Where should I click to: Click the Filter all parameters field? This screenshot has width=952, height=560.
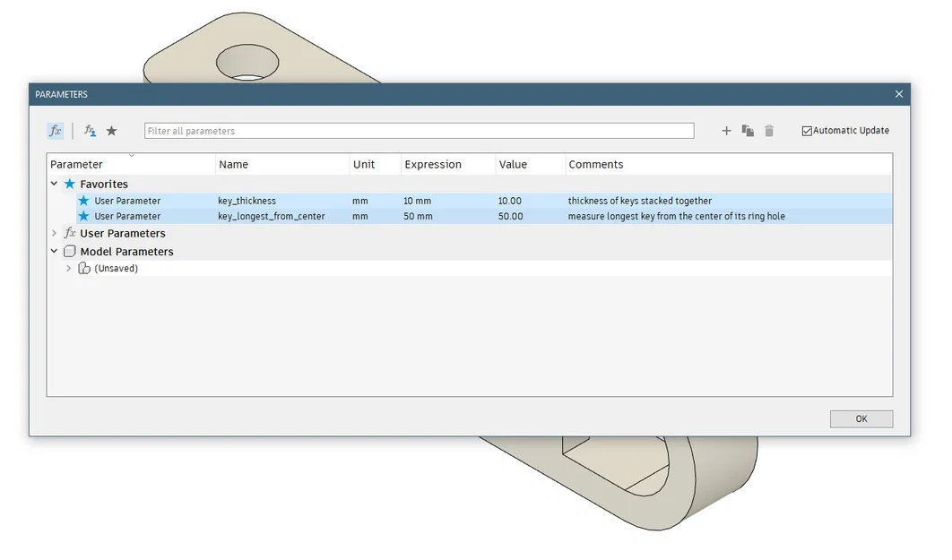(x=419, y=131)
